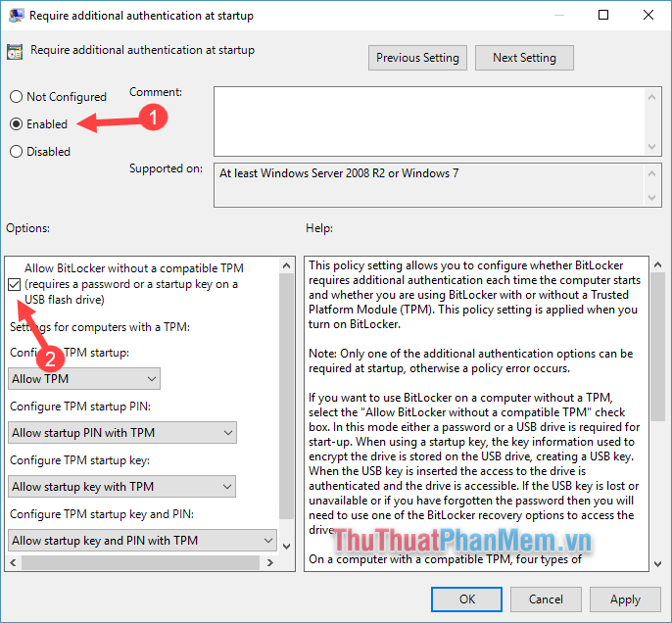The height and width of the screenshot is (623, 672).
Task: Click the 'Options:' label
Action: tap(27, 228)
